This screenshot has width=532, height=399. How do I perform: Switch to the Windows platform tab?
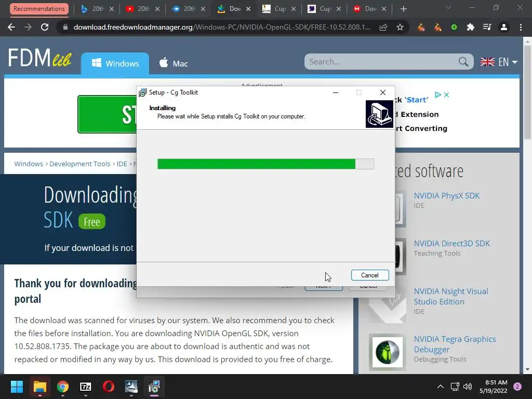pyautogui.click(x=115, y=63)
